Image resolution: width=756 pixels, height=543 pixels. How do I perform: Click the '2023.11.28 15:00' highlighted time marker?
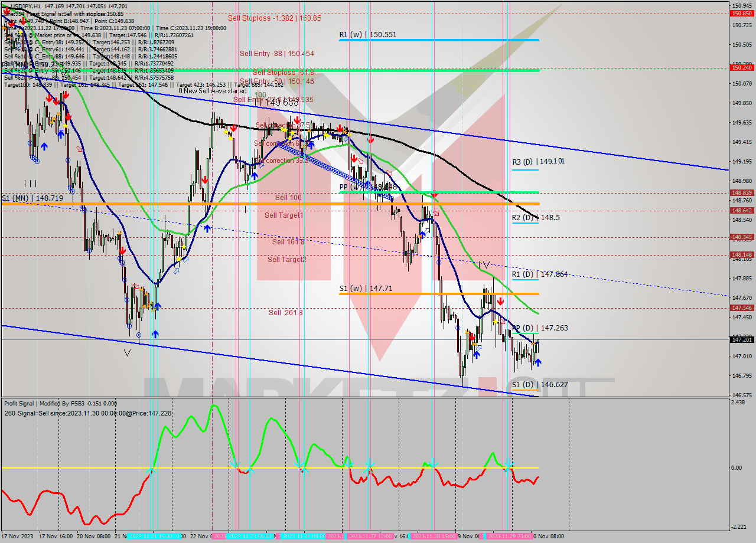point(433,537)
